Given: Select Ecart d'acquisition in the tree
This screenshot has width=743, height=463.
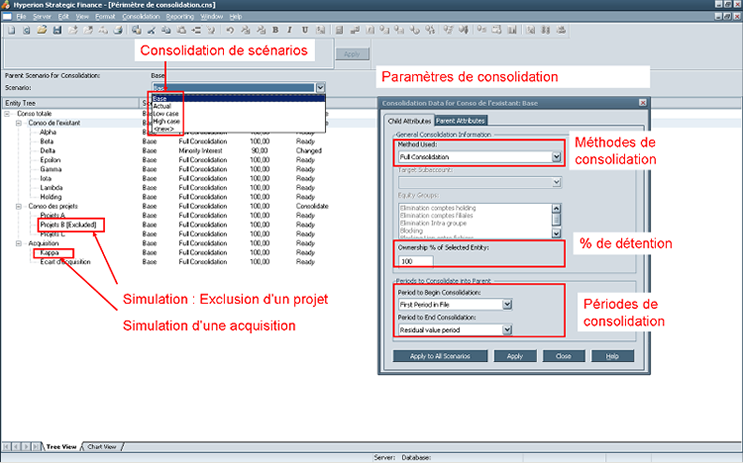Looking at the screenshot, I should click(65, 262).
